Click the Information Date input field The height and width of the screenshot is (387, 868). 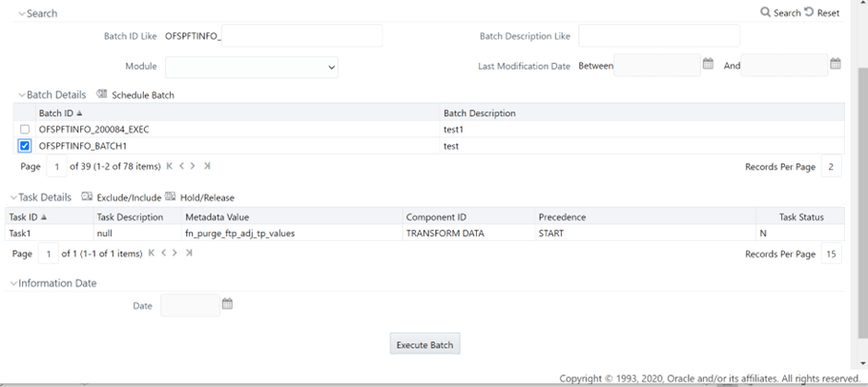190,305
